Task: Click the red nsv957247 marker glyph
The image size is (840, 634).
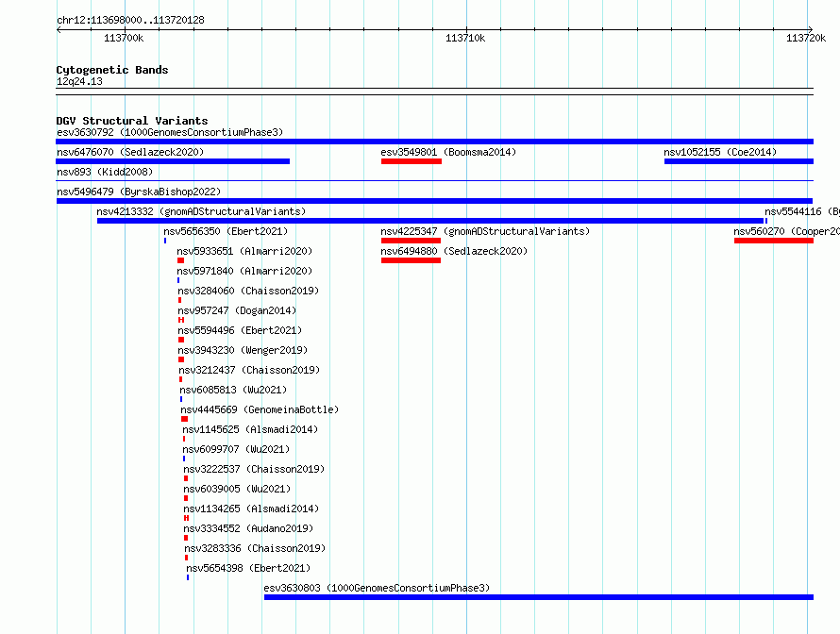Action: coord(181,320)
